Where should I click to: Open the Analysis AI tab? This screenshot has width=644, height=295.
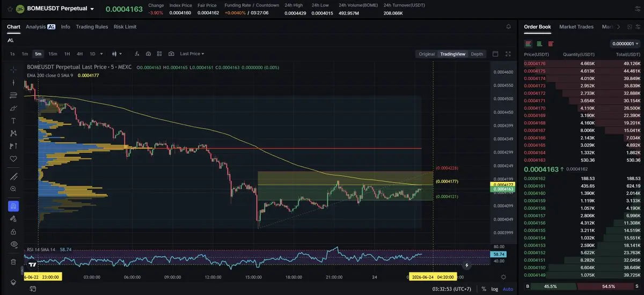(x=40, y=26)
